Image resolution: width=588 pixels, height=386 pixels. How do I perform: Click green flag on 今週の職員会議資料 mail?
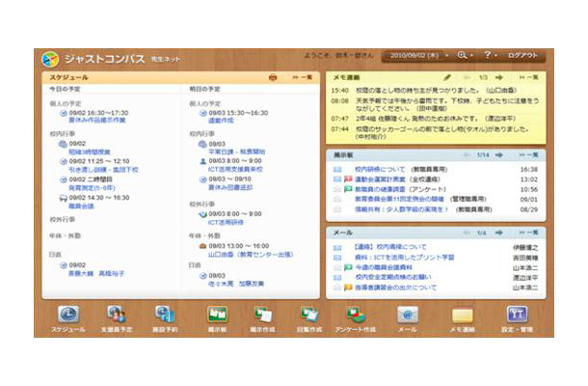click(348, 267)
